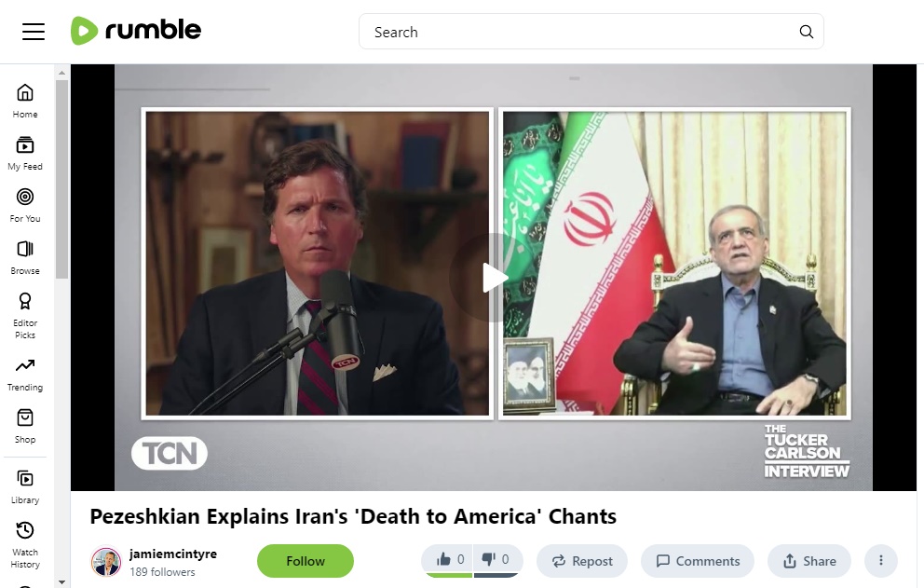Play the video
The width and height of the screenshot is (924, 588).
tap(494, 278)
